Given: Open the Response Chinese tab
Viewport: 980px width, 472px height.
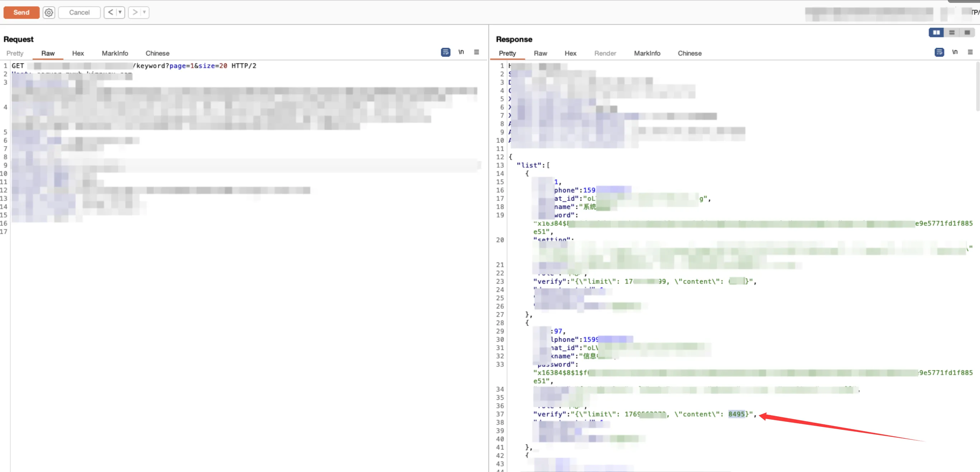Looking at the screenshot, I should (690, 53).
